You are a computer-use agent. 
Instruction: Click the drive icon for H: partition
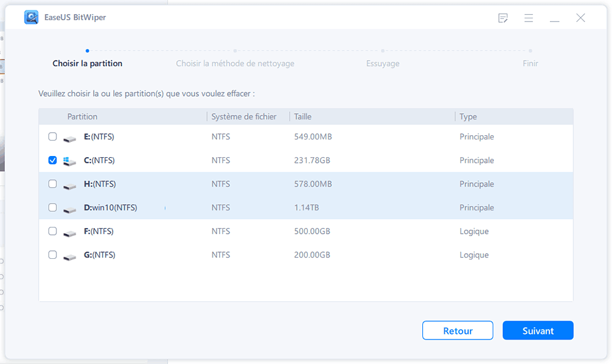(70, 185)
